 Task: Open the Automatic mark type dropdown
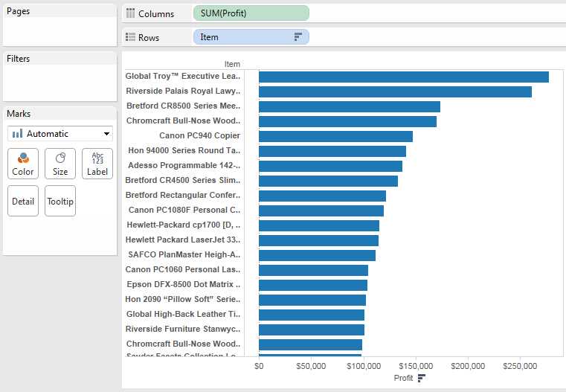(x=60, y=134)
